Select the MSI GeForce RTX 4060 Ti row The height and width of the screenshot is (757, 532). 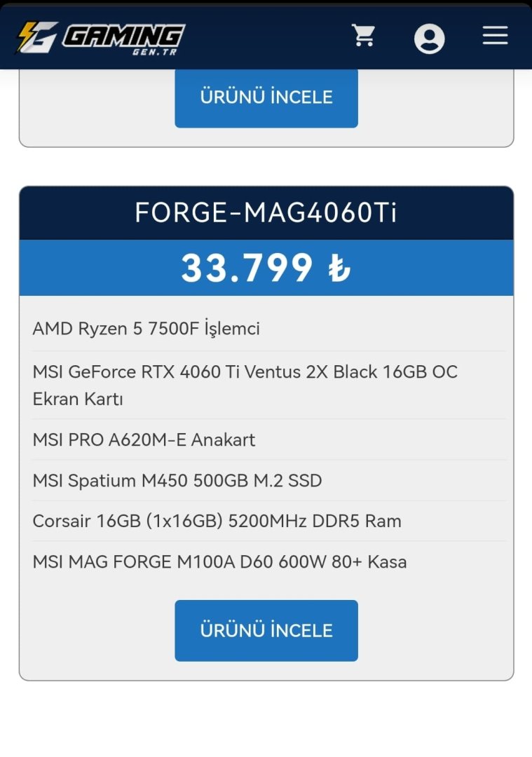(x=245, y=371)
